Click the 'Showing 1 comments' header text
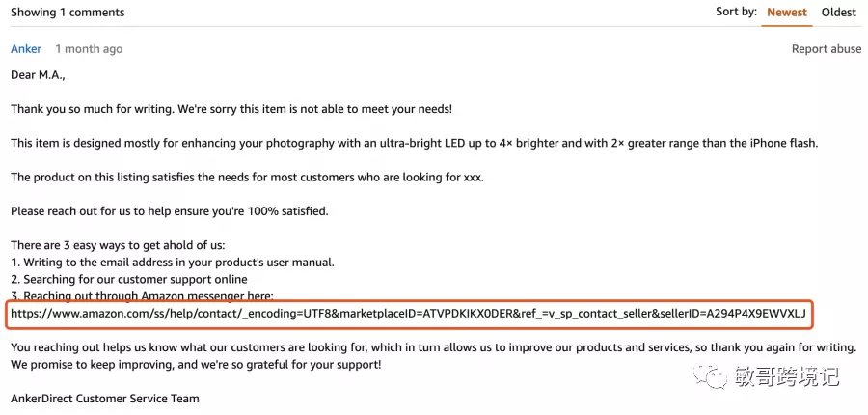Screen dimensions: 868x415 point(68,13)
